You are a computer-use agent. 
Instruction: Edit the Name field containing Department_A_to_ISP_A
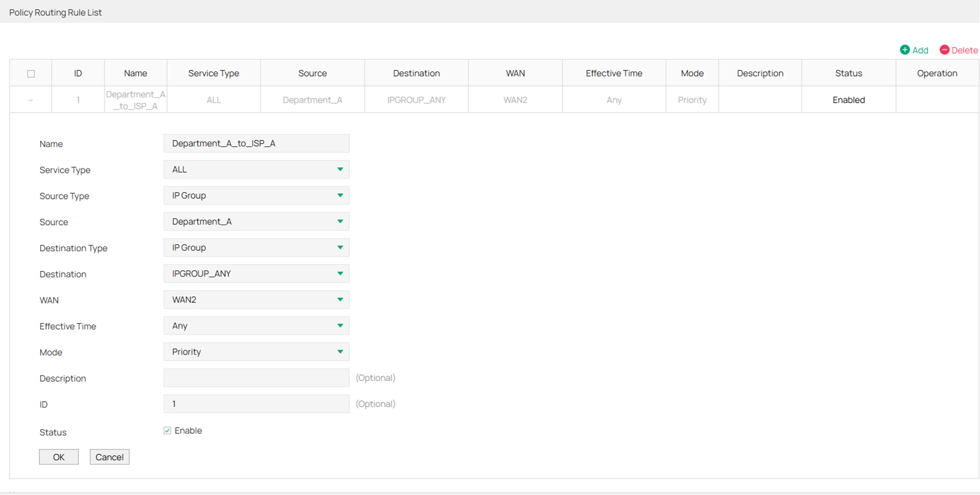[x=256, y=143]
